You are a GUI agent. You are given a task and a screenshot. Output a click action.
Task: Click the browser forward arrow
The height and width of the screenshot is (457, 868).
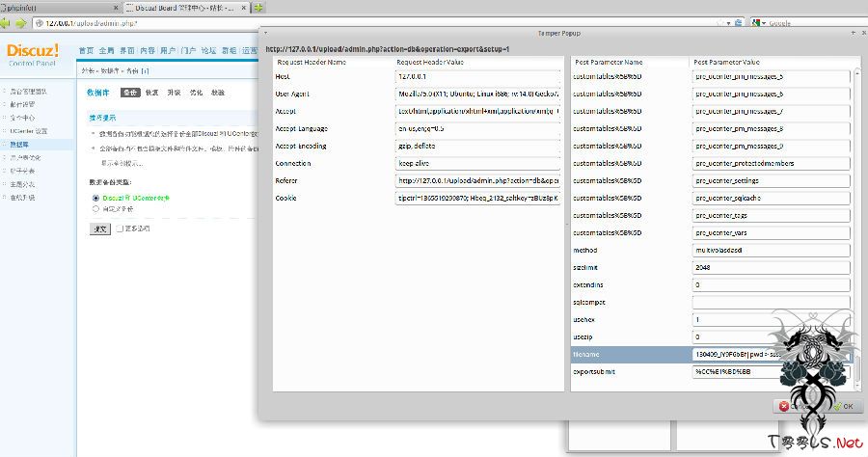tap(21, 23)
